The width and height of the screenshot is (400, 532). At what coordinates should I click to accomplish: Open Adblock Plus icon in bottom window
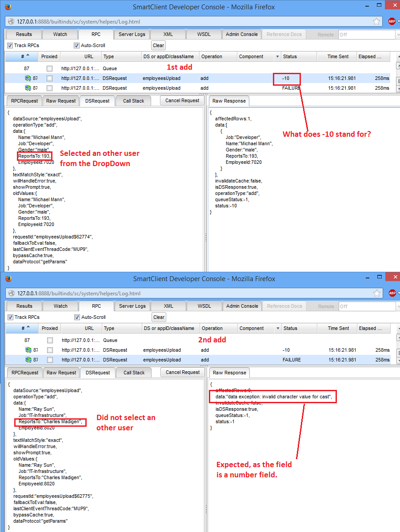[392, 293]
